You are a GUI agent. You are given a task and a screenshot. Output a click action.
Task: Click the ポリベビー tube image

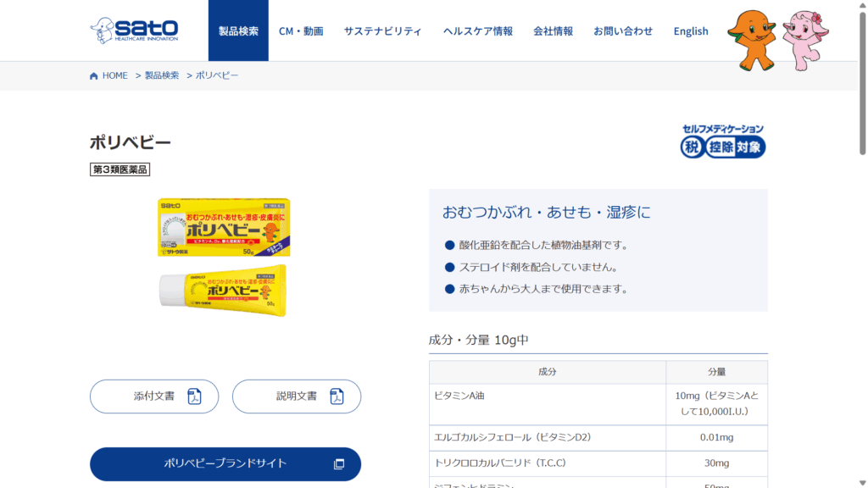(x=223, y=290)
